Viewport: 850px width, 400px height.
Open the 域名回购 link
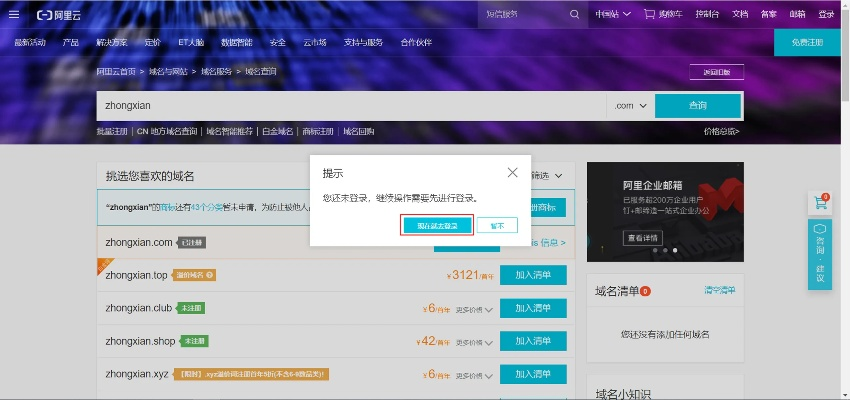[x=358, y=131]
